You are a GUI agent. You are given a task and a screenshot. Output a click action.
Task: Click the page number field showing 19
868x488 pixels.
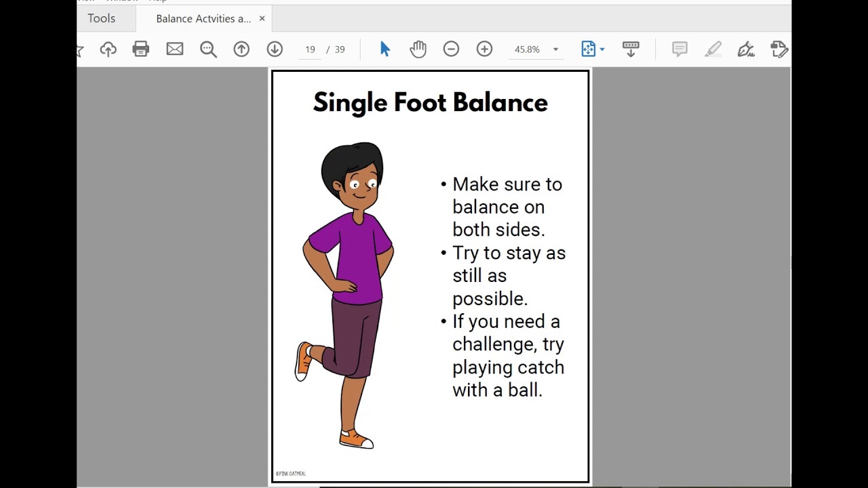[310, 49]
